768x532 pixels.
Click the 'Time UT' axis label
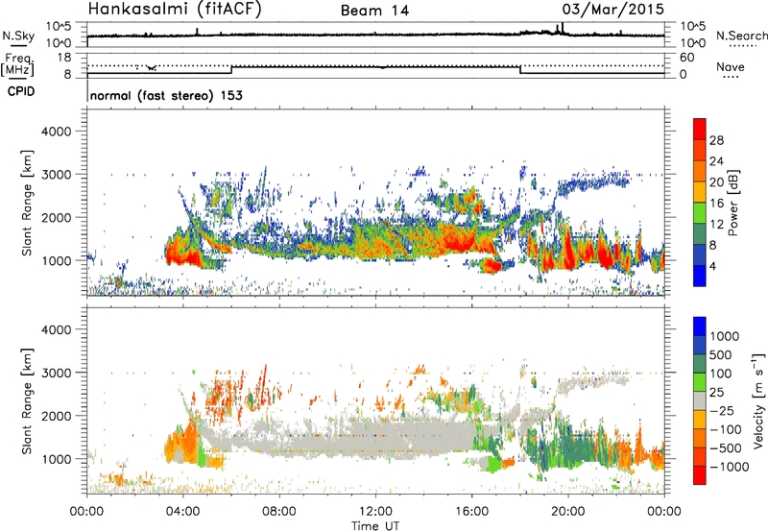pyautogui.click(x=375, y=526)
